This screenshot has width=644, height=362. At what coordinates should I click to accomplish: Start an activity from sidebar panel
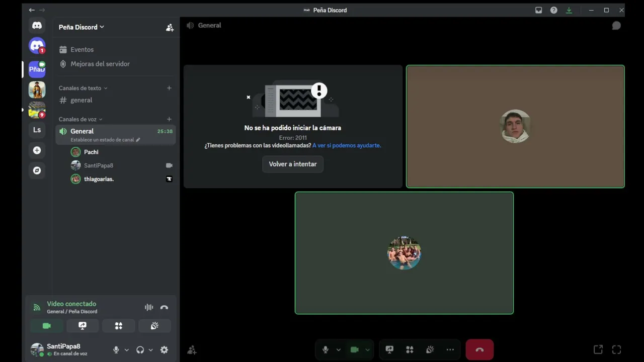point(119,326)
